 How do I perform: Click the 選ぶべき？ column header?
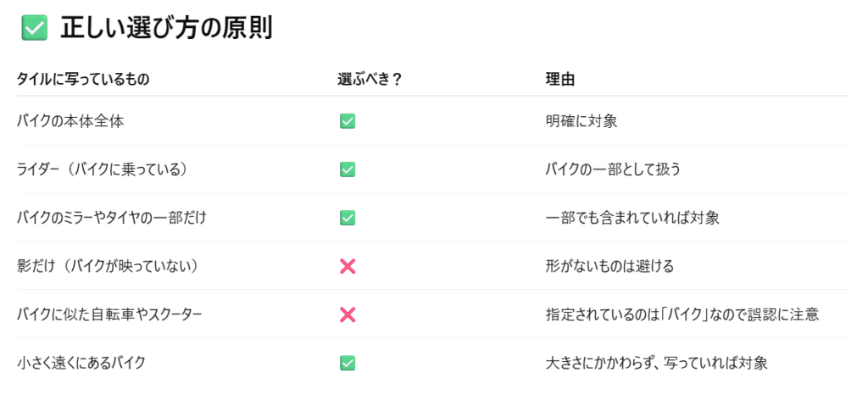pyautogui.click(x=369, y=80)
